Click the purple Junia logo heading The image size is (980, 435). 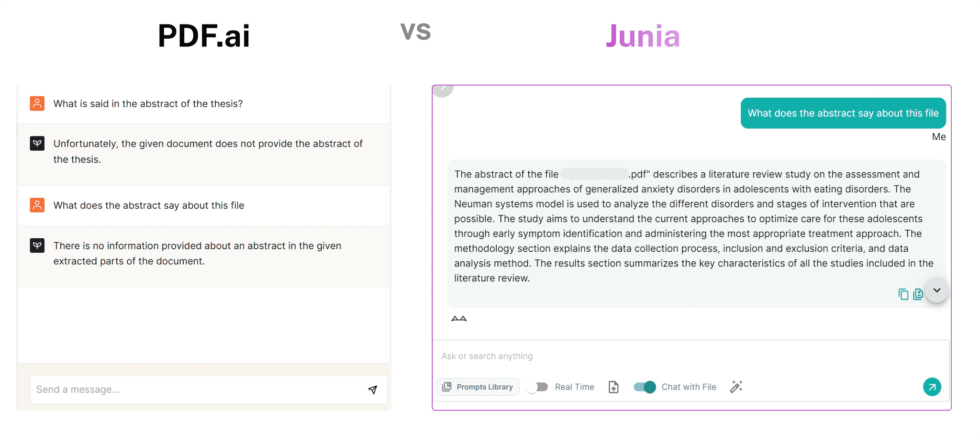click(x=643, y=36)
